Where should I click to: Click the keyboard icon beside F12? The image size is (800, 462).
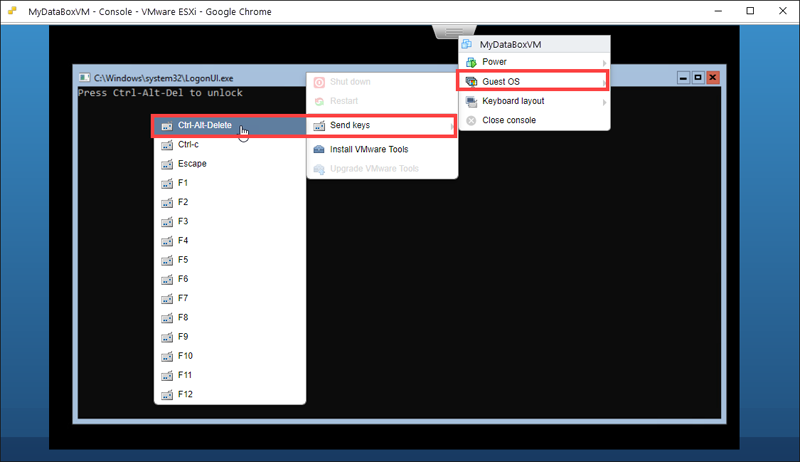[167, 395]
